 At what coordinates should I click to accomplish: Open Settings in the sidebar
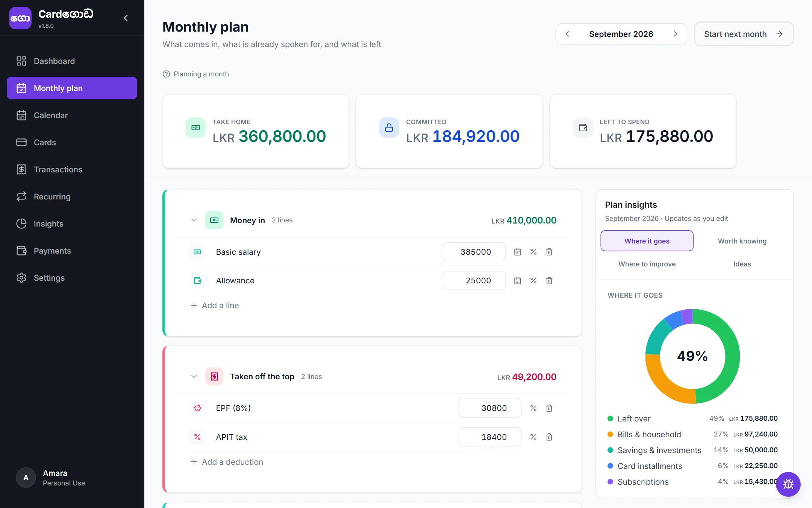(x=72, y=278)
